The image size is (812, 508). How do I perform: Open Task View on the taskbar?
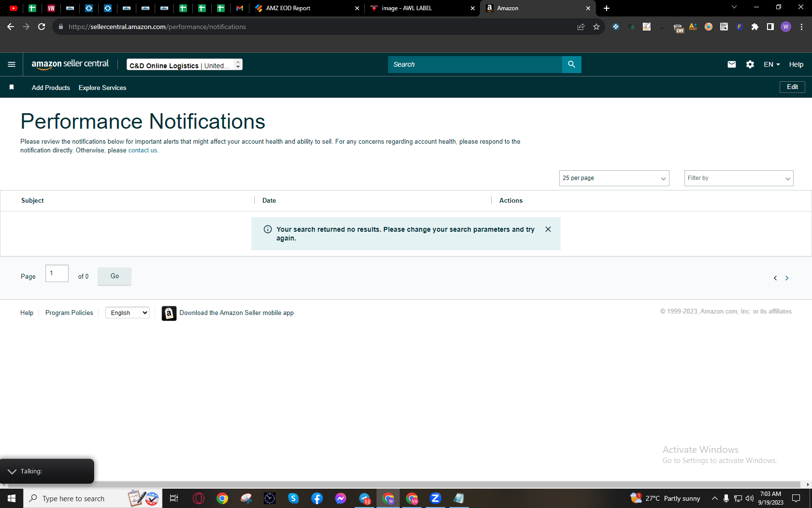tap(174, 498)
